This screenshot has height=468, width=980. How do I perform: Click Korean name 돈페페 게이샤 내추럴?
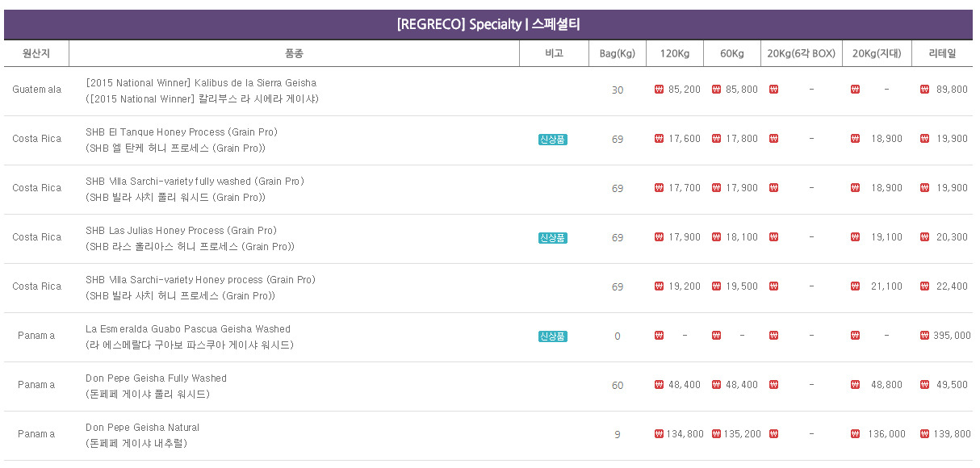point(136,443)
